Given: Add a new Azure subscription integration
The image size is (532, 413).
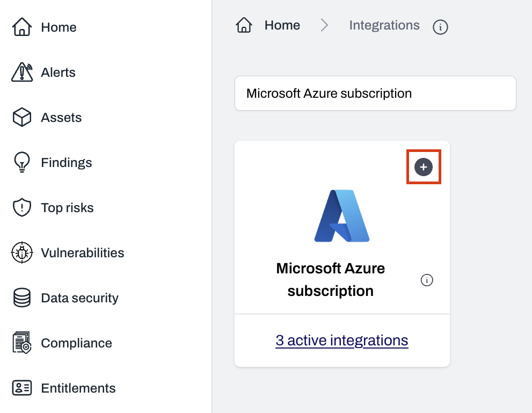Looking at the screenshot, I should coord(424,167).
